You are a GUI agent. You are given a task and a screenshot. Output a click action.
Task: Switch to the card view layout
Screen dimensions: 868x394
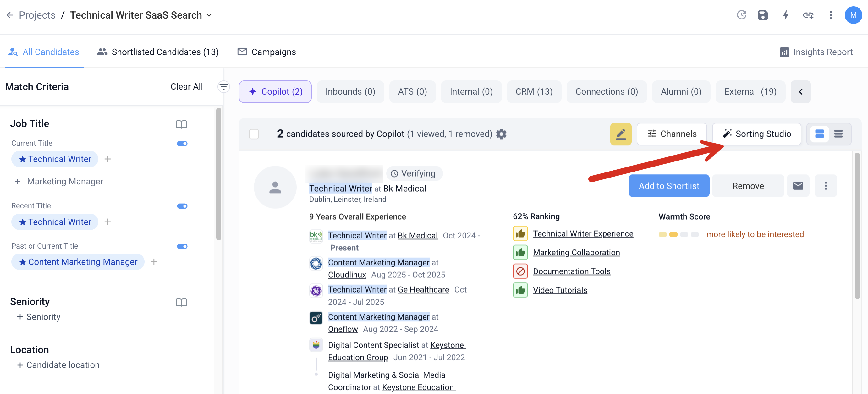click(x=819, y=134)
